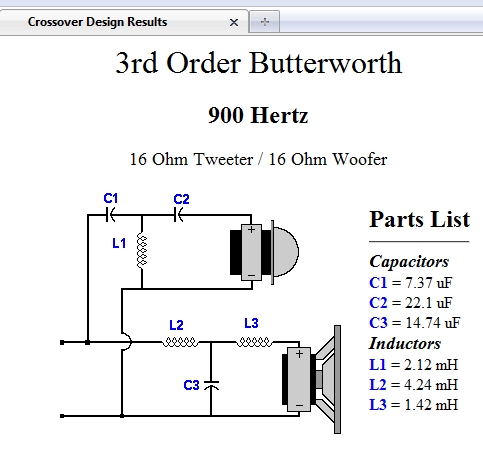Click the lower input terminal of circuit
This screenshot has width=483, height=460.
[62, 416]
